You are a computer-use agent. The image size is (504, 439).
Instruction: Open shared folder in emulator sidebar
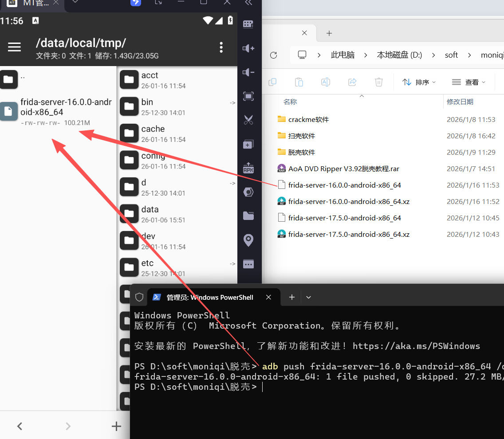[248, 216]
